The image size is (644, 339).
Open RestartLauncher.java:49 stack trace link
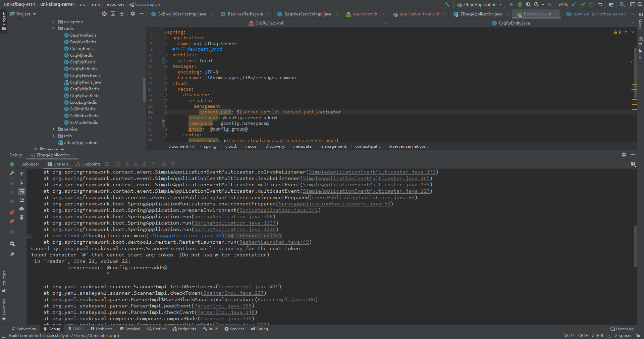[x=274, y=242]
